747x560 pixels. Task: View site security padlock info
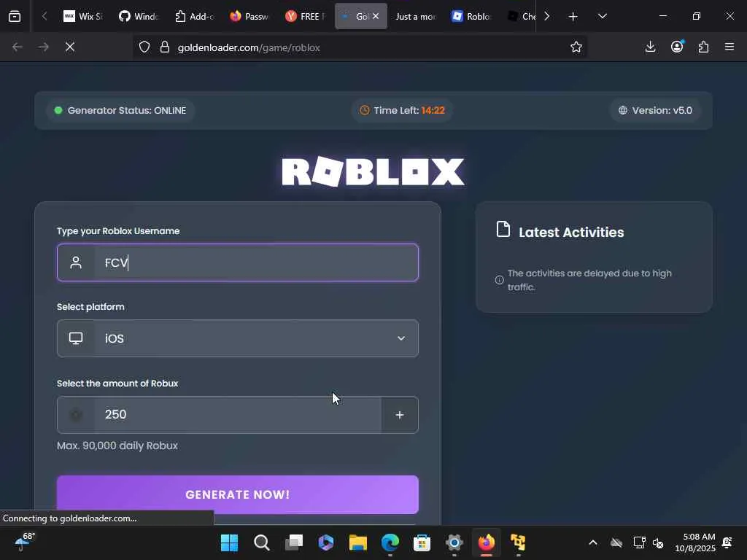[165, 47]
